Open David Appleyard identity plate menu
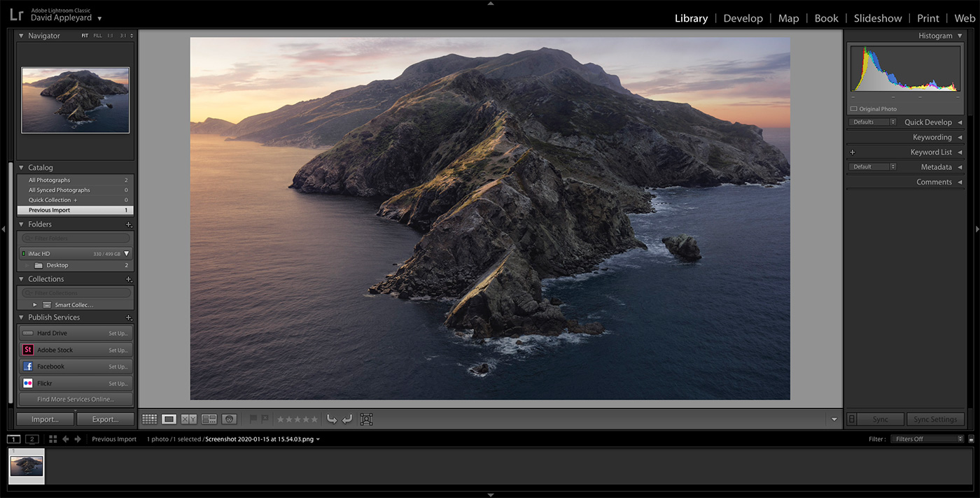The width and height of the screenshot is (980, 498). coord(99,19)
